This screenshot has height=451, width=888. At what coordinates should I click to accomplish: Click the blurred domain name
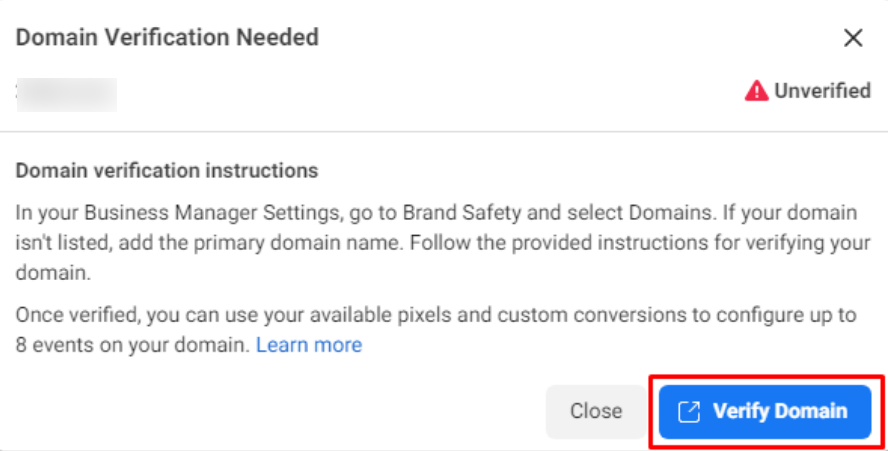pyautogui.click(x=67, y=94)
